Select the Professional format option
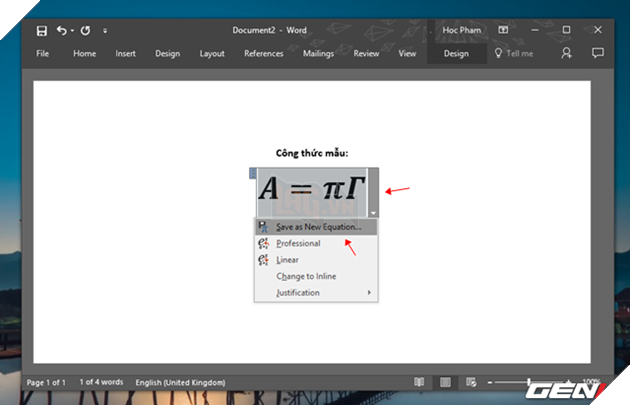 pos(316,243)
